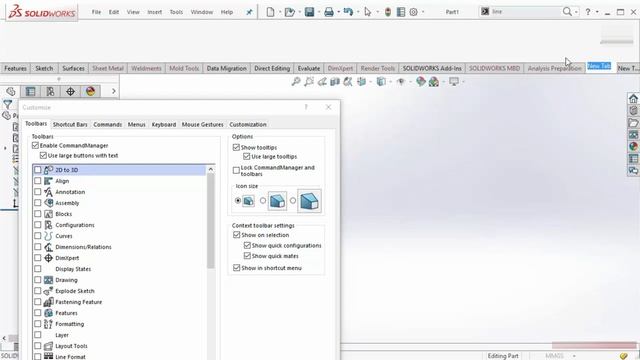Viewport: 640px width, 360px height.
Task: Toggle Show in shortcut menu checkbox
Action: pos(236,268)
